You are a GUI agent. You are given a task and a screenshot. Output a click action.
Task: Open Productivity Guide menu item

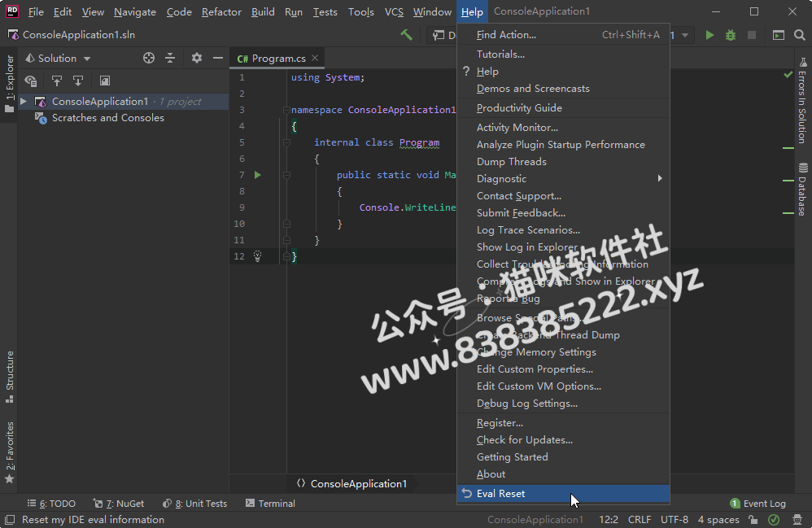[x=563, y=107]
